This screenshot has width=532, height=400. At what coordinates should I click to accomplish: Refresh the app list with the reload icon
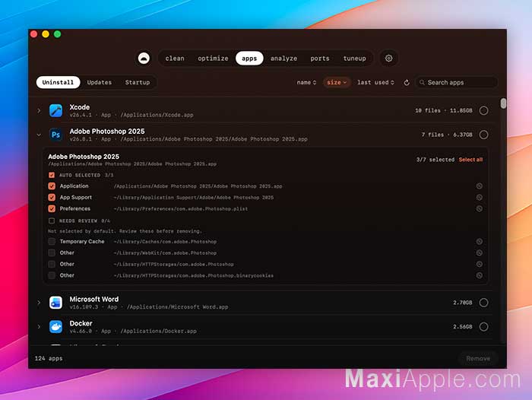tap(407, 83)
